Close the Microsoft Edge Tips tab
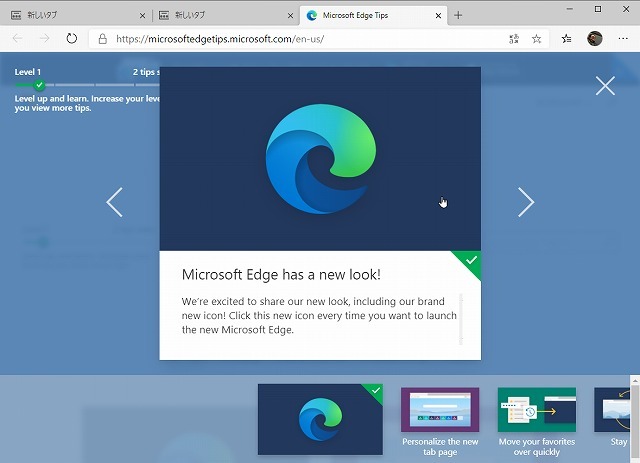 (438, 16)
